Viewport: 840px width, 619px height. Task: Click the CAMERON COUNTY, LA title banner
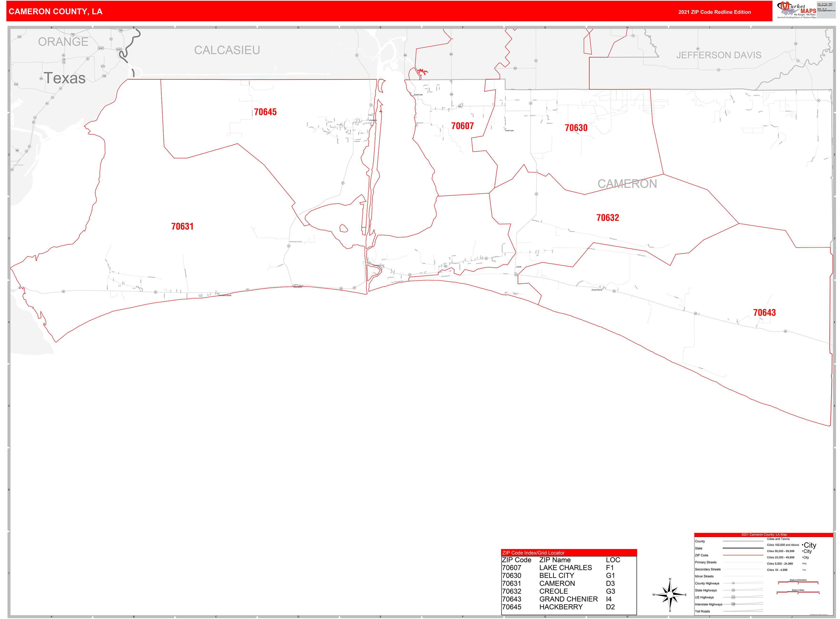56,12
